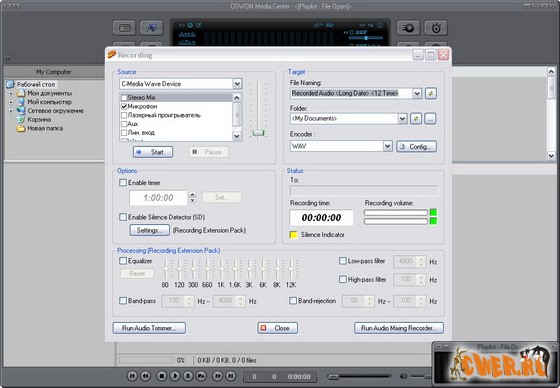Image resolution: width=560 pixels, height=388 pixels.
Task: Click the Start recording button
Action: pos(153,152)
